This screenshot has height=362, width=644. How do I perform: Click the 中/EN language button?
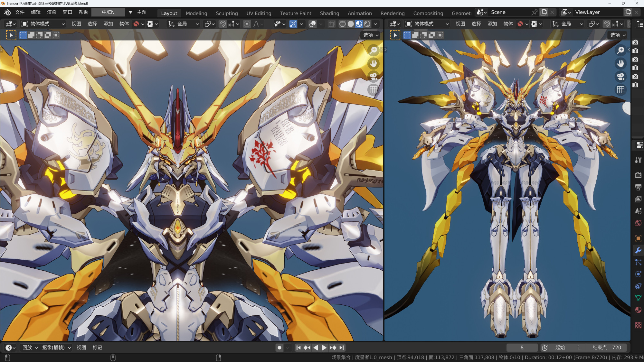(x=108, y=12)
